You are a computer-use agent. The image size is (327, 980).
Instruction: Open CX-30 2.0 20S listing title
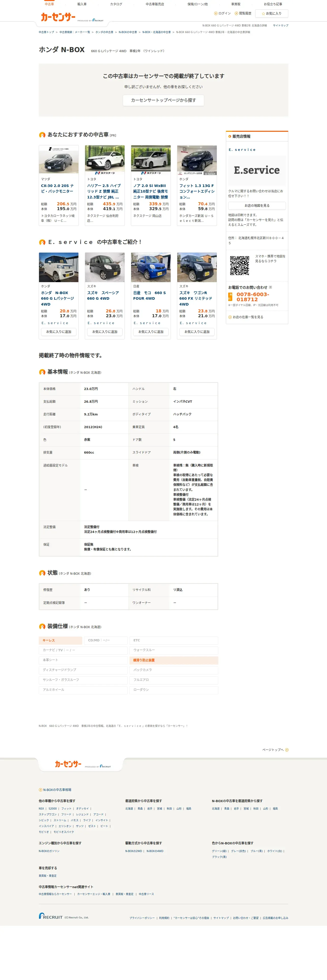58,188
